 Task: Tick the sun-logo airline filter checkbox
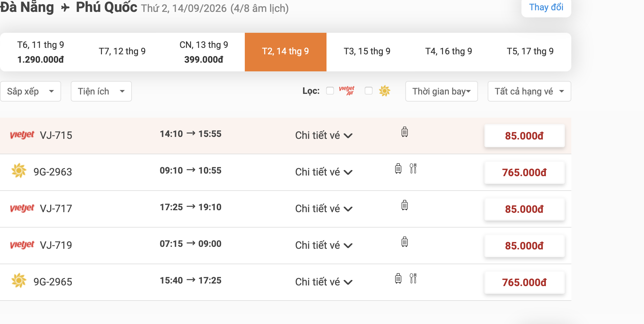[369, 91]
